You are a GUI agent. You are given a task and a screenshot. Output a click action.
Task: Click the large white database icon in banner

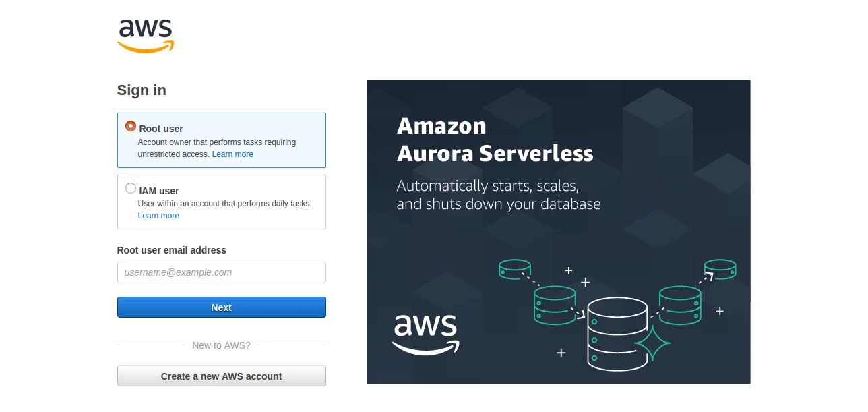[617, 333]
